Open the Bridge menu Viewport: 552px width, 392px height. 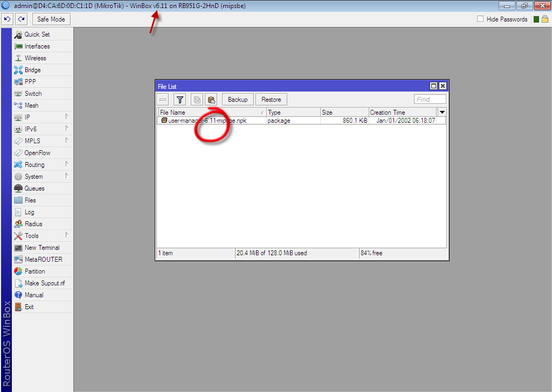point(42,70)
